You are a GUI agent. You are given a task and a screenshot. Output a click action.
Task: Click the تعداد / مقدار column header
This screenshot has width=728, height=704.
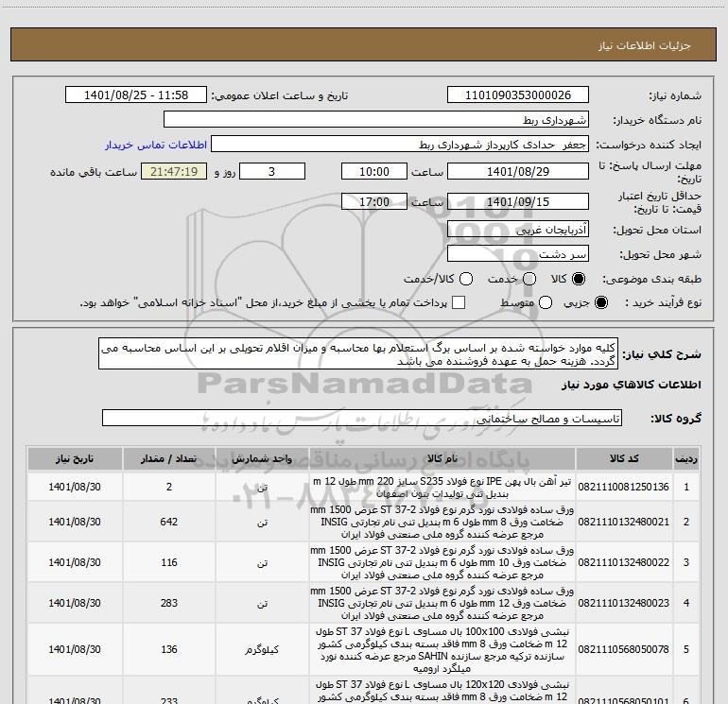[x=169, y=459]
